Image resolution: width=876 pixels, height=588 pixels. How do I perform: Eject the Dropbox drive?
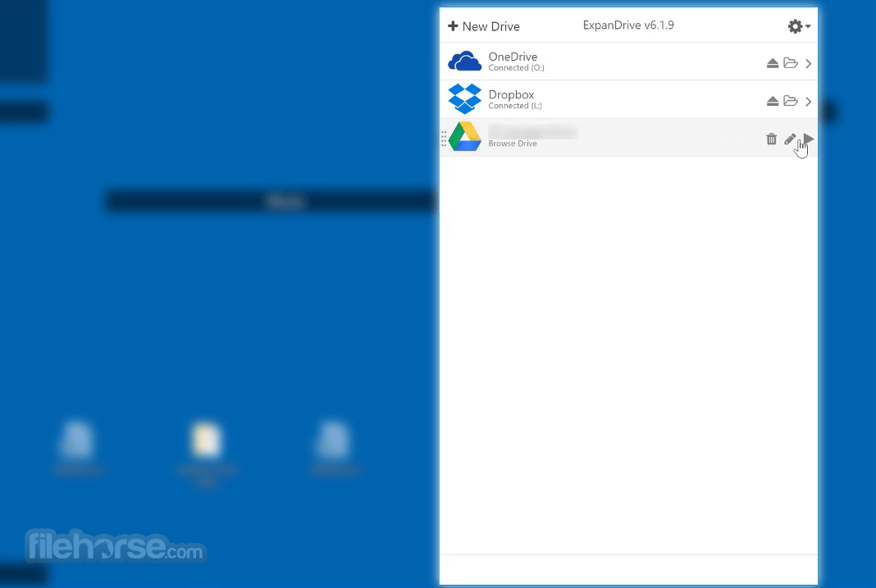pos(772,101)
